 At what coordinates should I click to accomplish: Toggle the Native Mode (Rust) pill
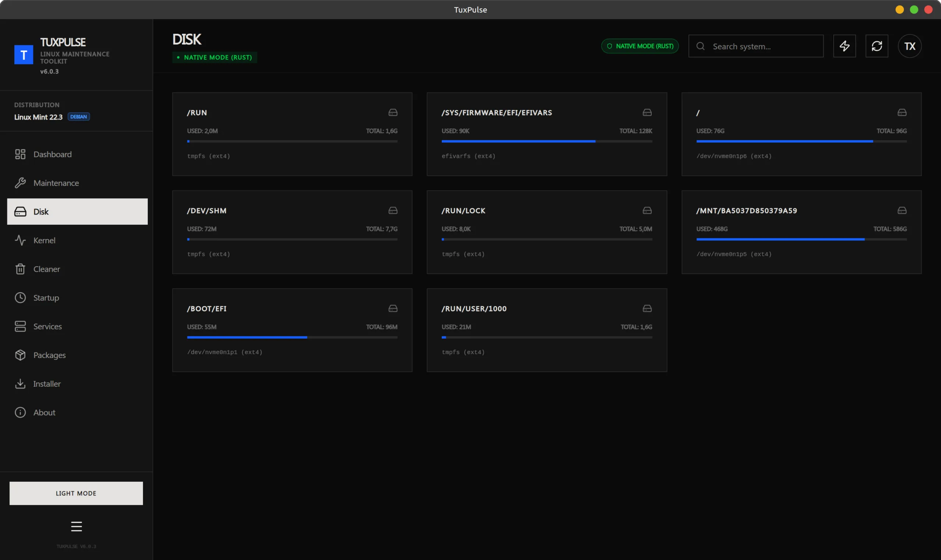pos(640,46)
